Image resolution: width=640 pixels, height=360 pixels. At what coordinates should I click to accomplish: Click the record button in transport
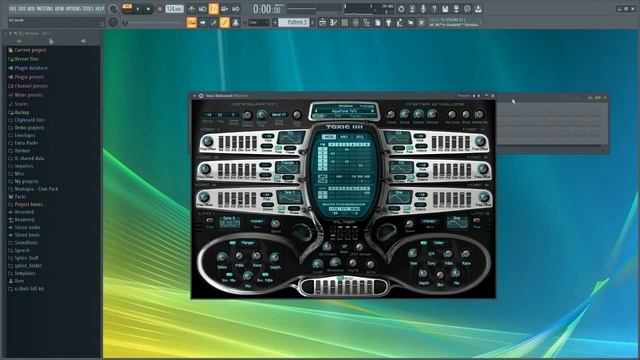point(160,9)
